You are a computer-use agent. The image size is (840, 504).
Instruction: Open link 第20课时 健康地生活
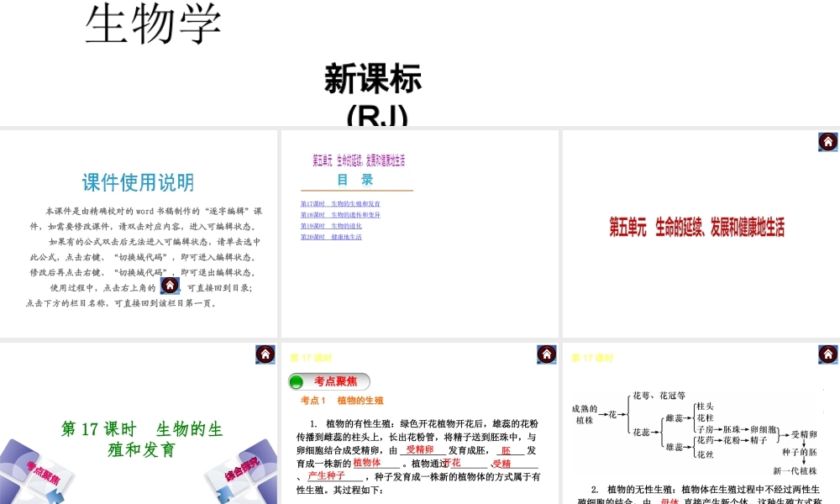point(331,237)
